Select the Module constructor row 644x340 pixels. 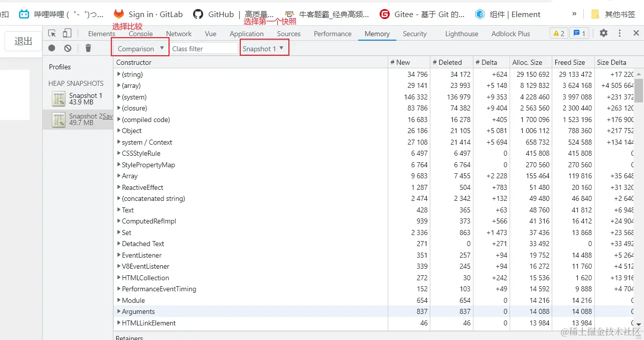click(374, 300)
